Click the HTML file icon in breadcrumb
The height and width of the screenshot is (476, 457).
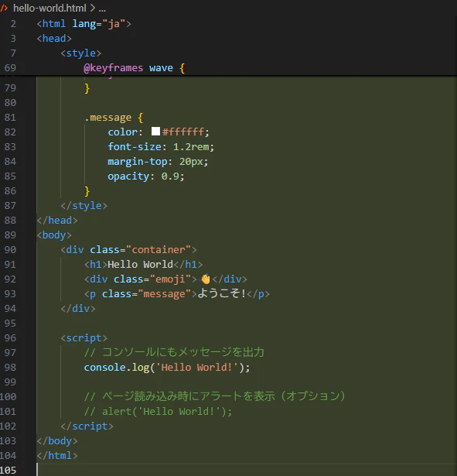click(x=4, y=8)
